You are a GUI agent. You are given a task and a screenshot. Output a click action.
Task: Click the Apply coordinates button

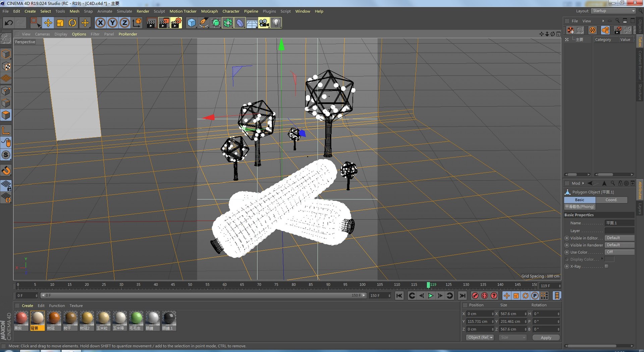click(x=546, y=338)
